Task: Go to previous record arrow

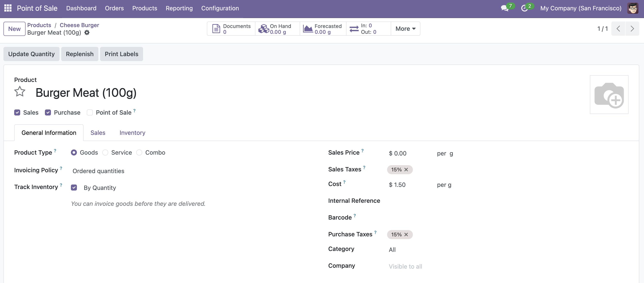Action: [618, 29]
